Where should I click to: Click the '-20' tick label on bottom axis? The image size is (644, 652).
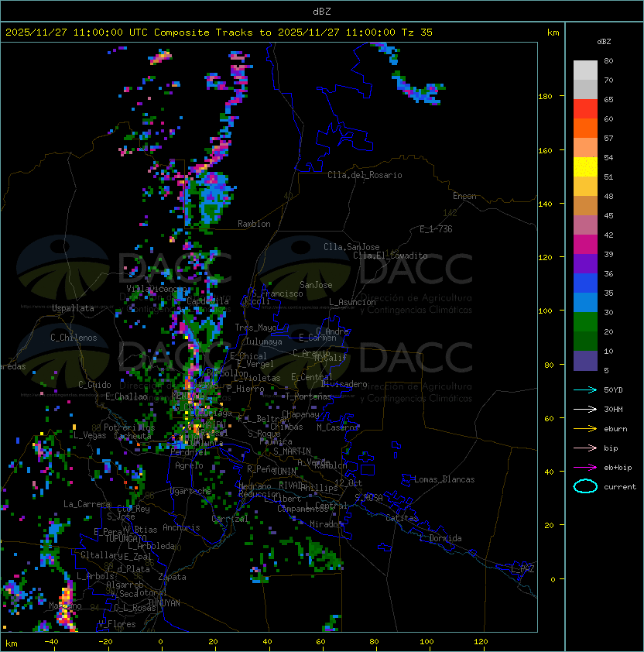tap(104, 642)
